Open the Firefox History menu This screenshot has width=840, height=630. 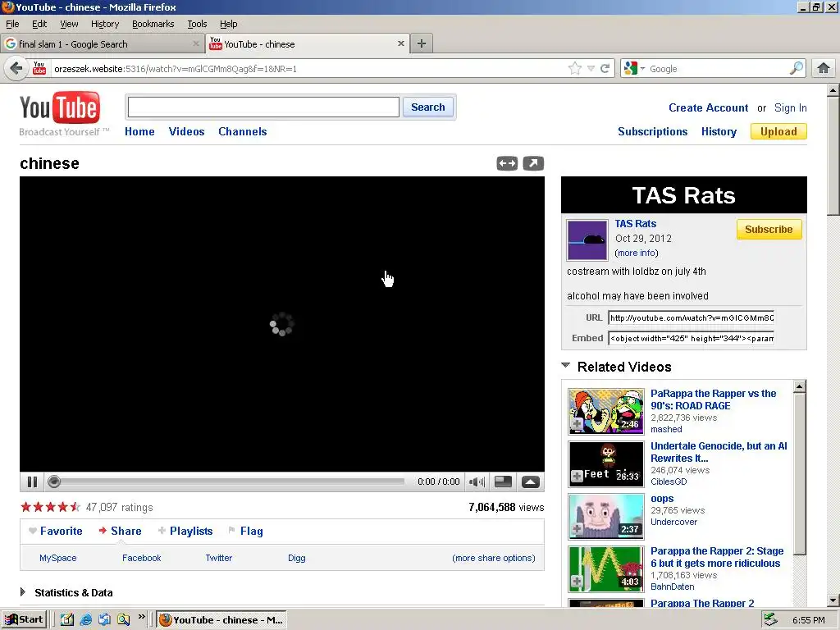(x=105, y=24)
